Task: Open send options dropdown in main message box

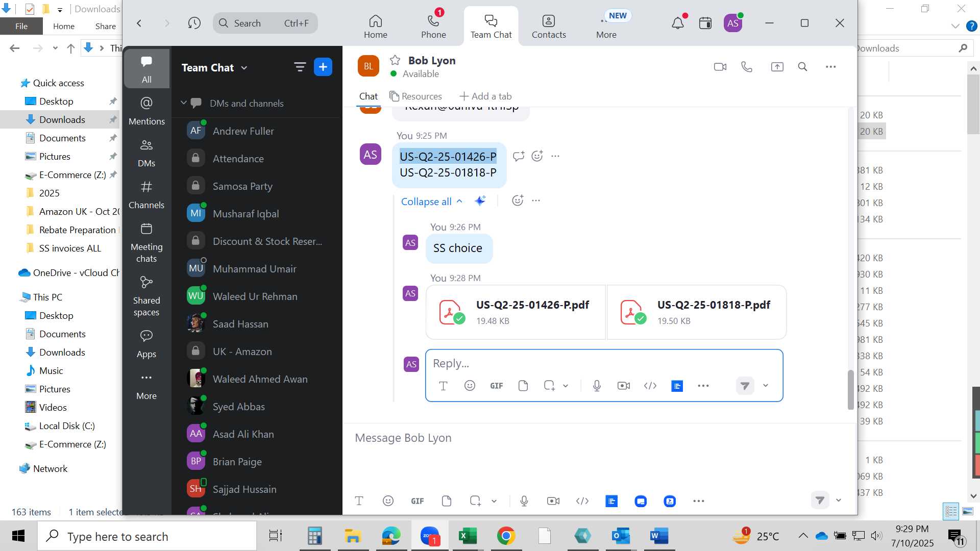Action: pos(839,500)
